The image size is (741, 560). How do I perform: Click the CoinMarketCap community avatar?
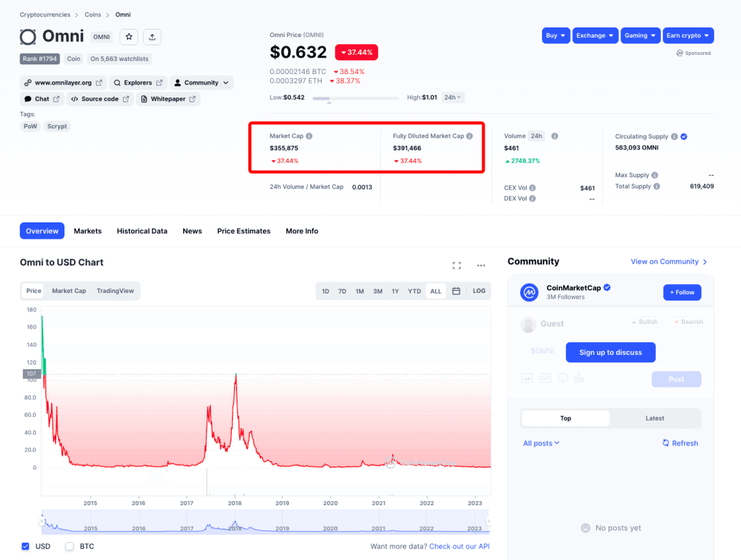tap(529, 292)
